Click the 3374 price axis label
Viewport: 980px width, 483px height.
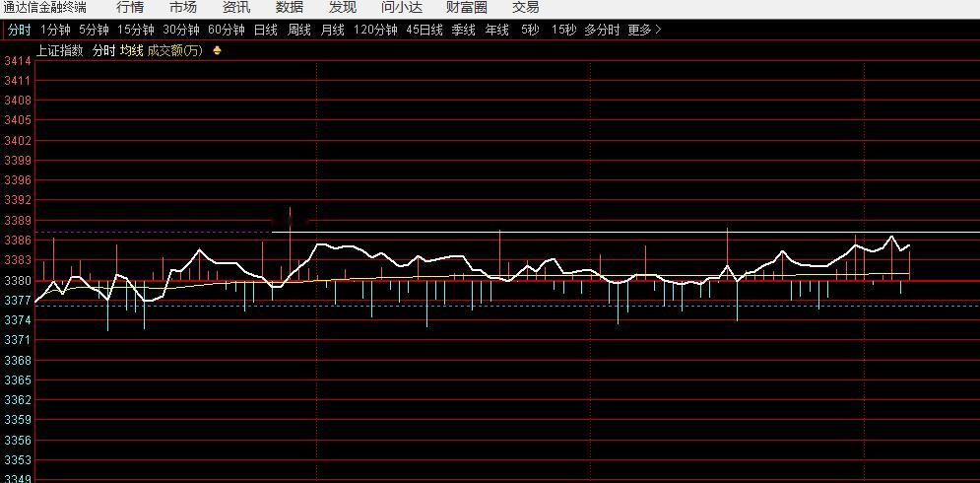click(x=16, y=320)
